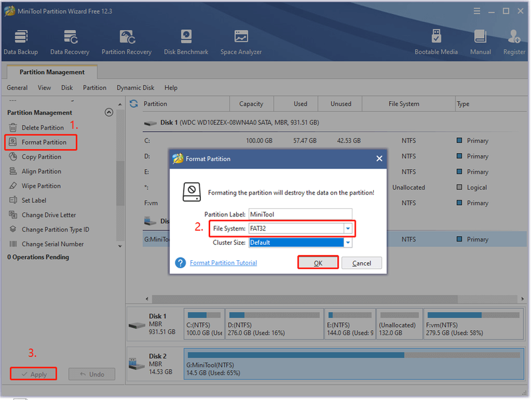Click the Logical type swatch for unallocated
Image resolution: width=532 pixels, height=400 pixels.
[460, 187]
